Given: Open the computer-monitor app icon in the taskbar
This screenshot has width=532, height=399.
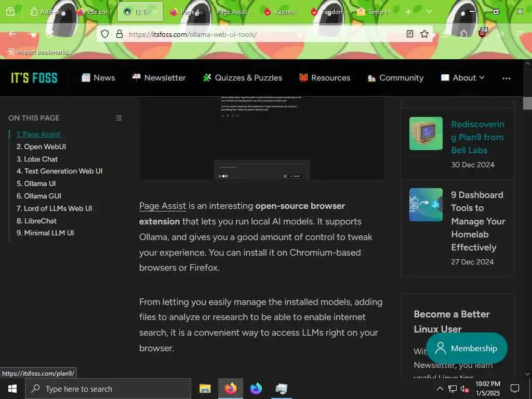Looking at the screenshot, I should (x=281, y=389).
